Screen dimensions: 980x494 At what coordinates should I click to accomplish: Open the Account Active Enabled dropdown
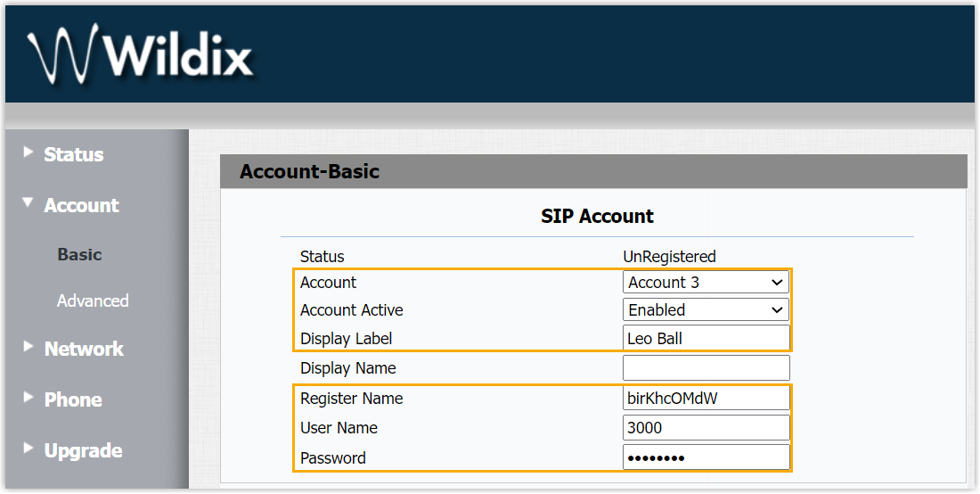click(x=706, y=310)
